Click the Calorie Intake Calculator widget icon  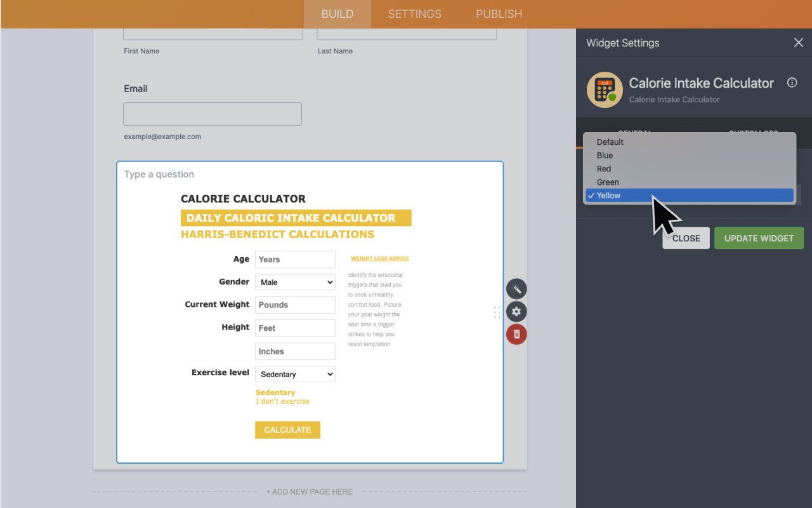pos(603,90)
